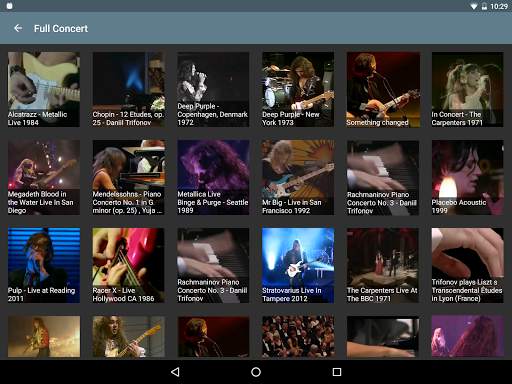Open Deep Purple - New York 1973 video
Image resolution: width=512 pixels, height=384 pixels.
click(298, 89)
